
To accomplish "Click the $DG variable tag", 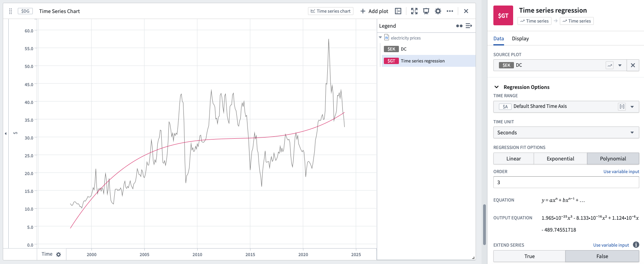I will pos(25,11).
